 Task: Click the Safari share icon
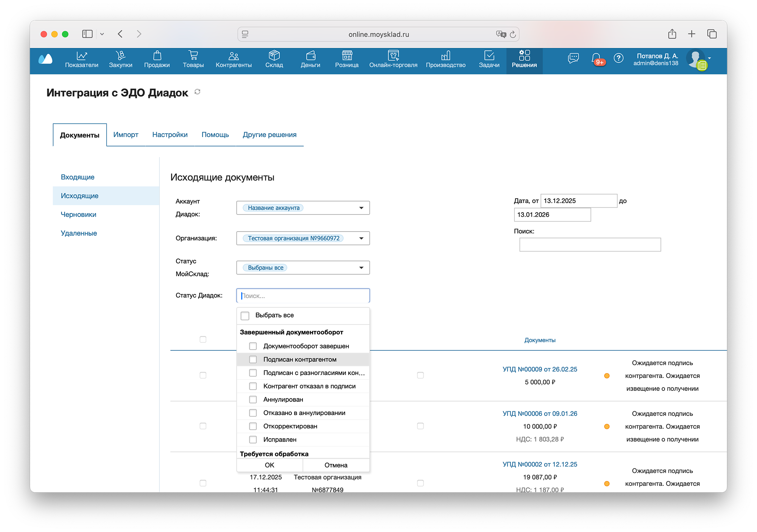point(672,34)
